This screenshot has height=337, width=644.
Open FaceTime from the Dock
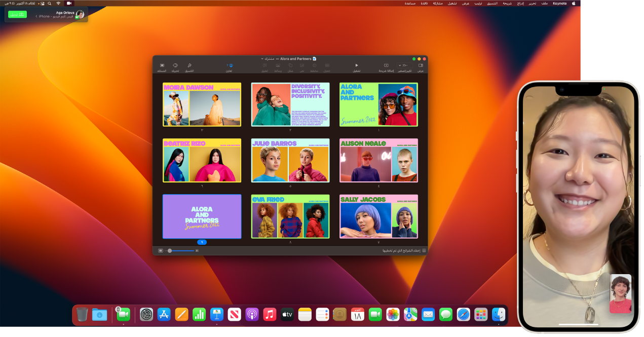375,315
